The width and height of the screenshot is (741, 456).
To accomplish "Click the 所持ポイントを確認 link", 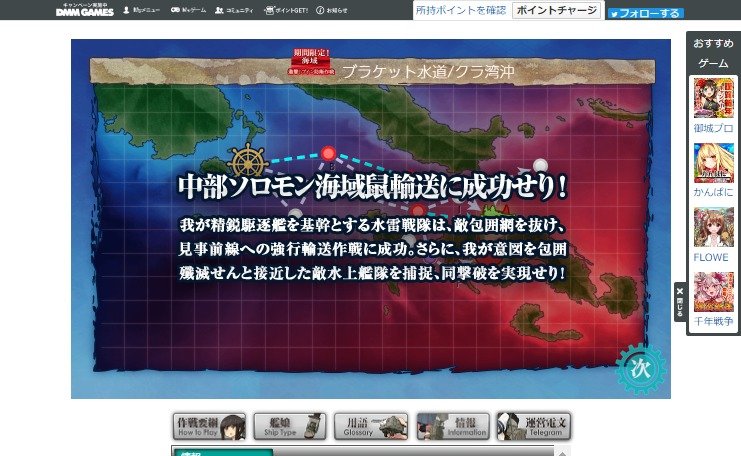I will (x=461, y=10).
